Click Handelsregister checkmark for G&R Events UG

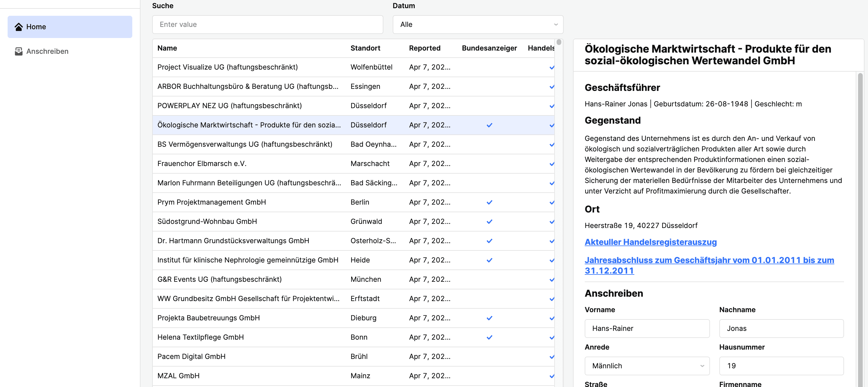(552, 280)
